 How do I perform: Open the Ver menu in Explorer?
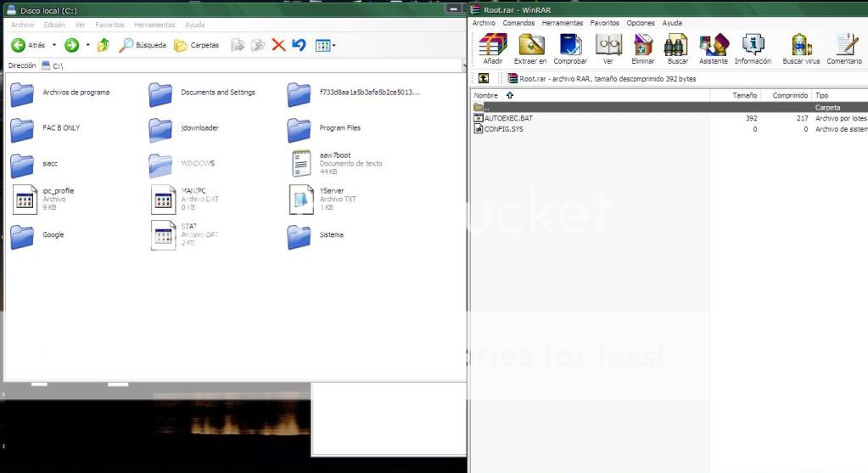click(81, 25)
